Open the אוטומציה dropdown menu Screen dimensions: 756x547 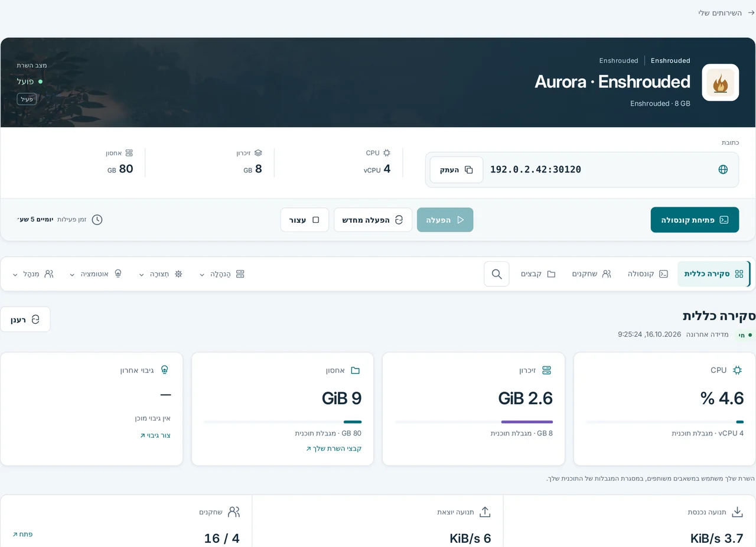(96, 274)
